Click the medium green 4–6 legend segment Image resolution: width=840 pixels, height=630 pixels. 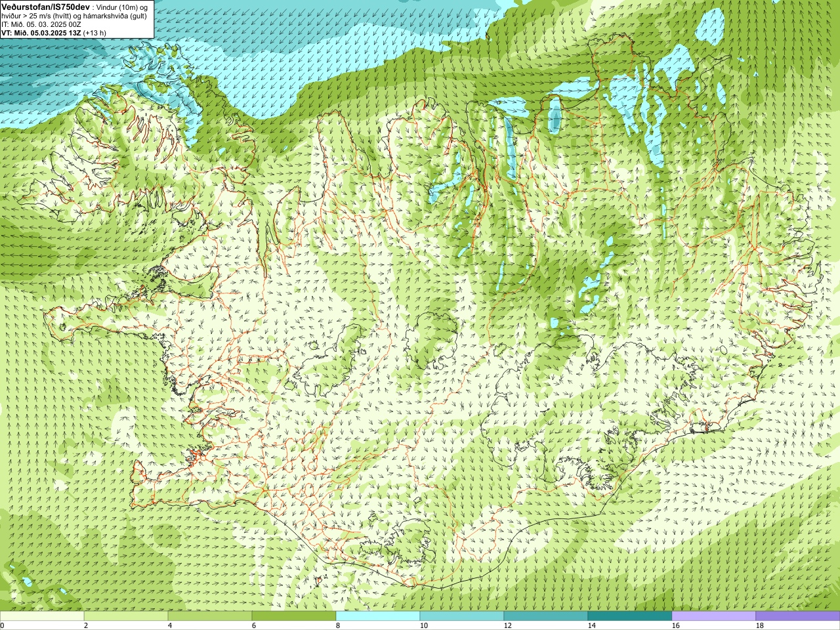(210, 616)
